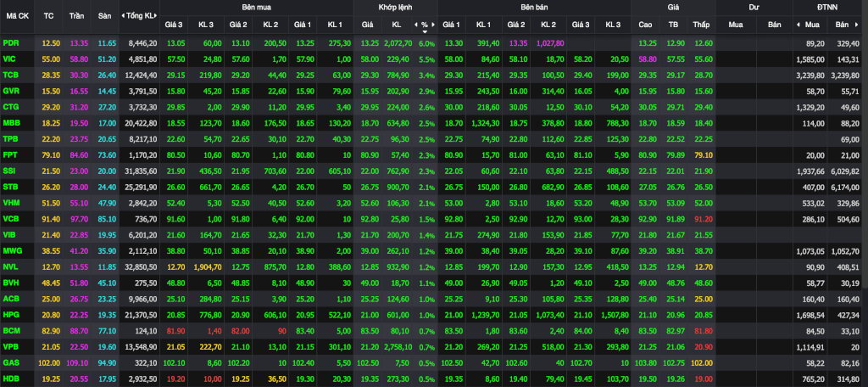
Task: Click GAS ceiling price 109.10
Action: [77, 362]
